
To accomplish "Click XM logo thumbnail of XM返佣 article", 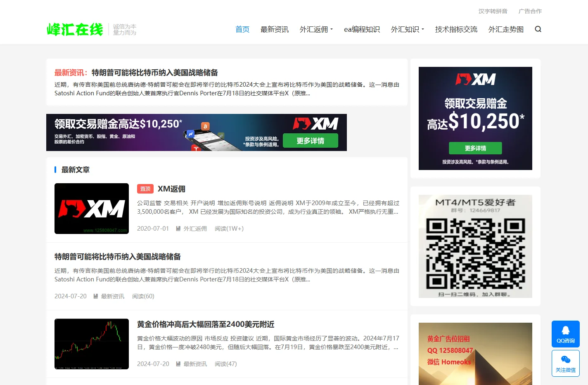I will click(92, 208).
